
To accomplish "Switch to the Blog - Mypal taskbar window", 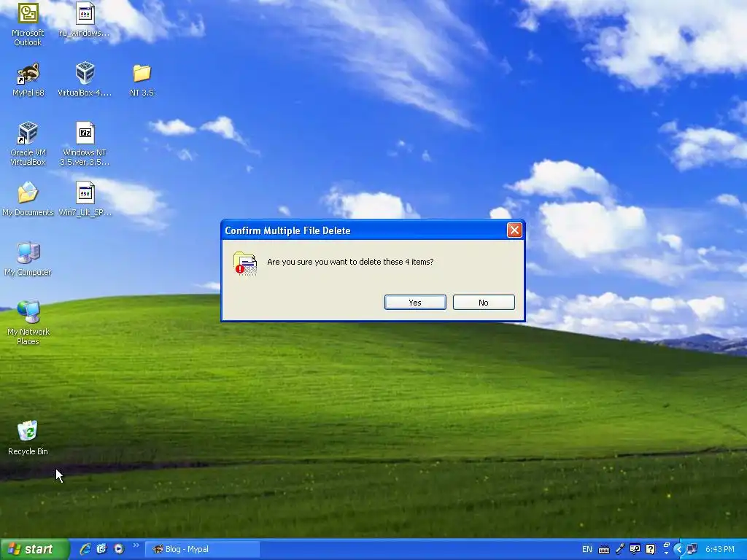I will click(x=203, y=549).
